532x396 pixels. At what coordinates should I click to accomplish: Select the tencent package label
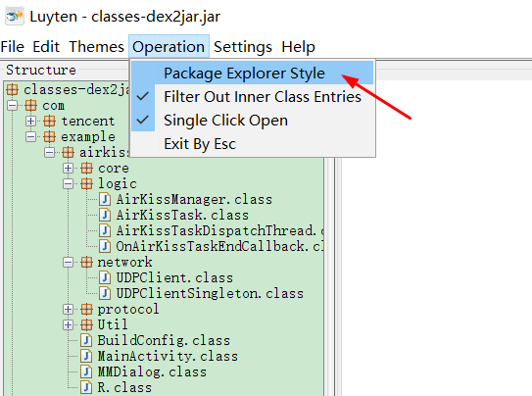pos(88,122)
